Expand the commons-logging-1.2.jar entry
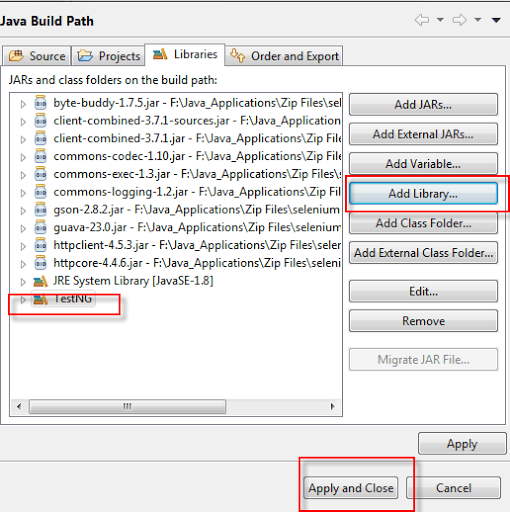The width and height of the screenshot is (510, 512). [x=23, y=193]
